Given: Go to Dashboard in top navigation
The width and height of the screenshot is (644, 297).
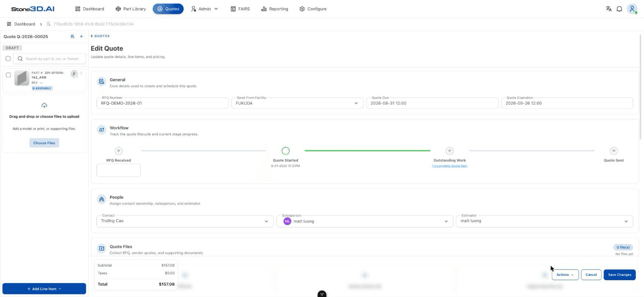Looking at the screenshot, I should point(90,9).
